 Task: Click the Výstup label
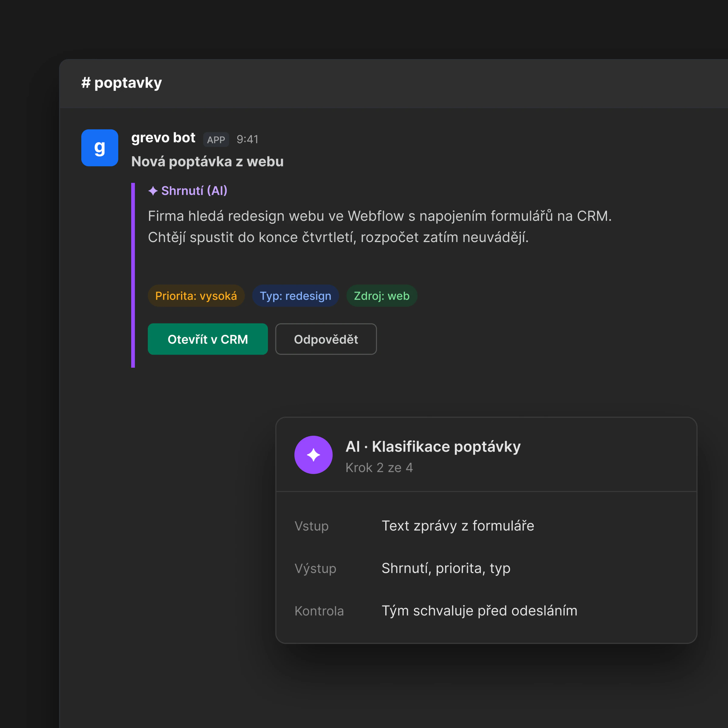[x=315, y=568]
